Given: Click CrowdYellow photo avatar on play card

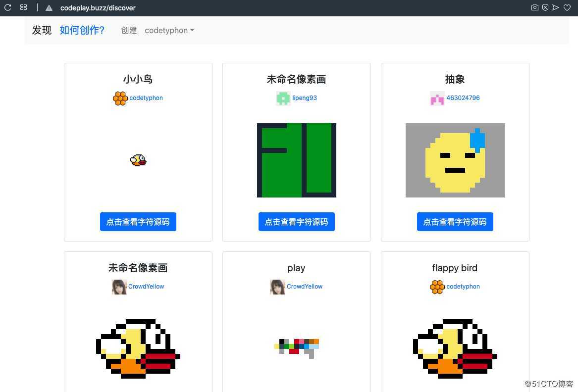Looking at the screenshot, I should coord(277,287).
